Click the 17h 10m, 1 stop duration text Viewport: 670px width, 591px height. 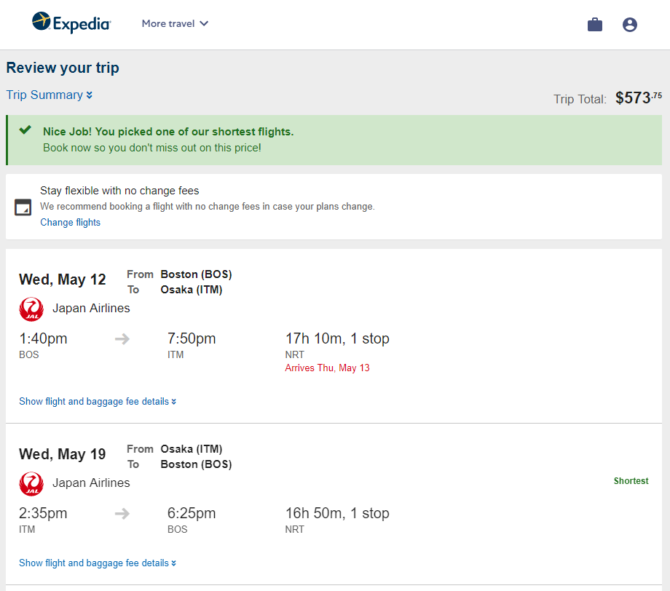337,338
